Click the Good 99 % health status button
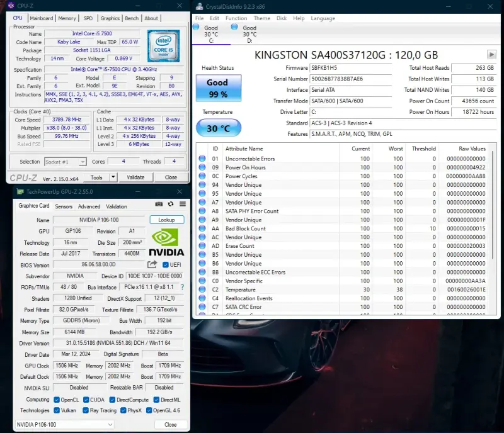Image resolution: width=504 pixels, height=433 pixels. coord(218,88)
